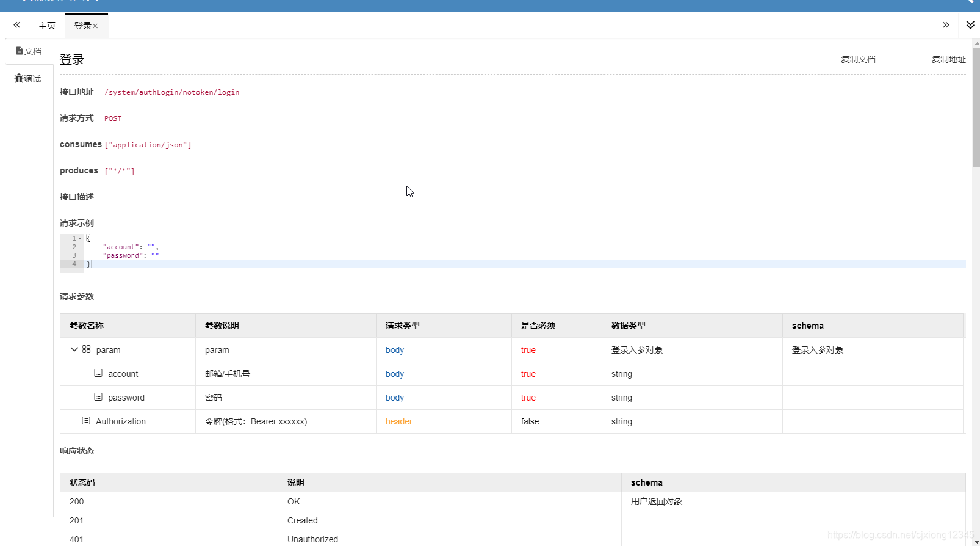Click line 4 in the request example editor
The height and width of the screenshot is (546, 980).
click(x=513, y=264)
